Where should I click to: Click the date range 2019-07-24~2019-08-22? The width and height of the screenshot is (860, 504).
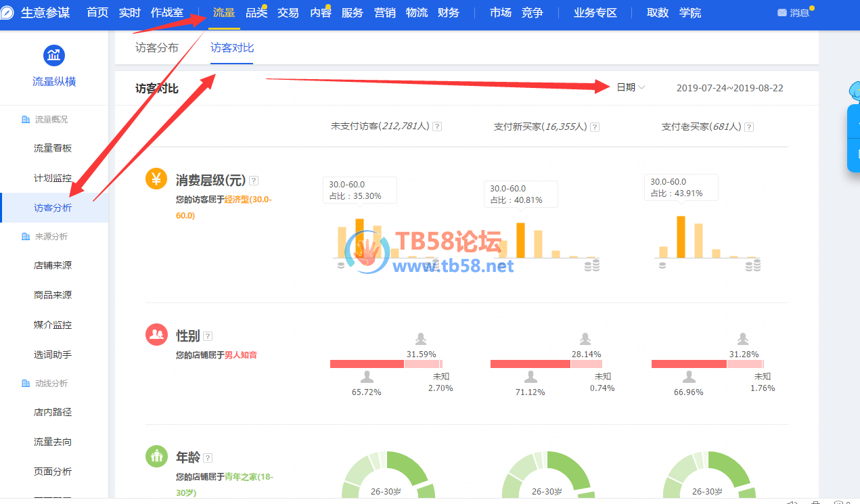tap(729, 88)
